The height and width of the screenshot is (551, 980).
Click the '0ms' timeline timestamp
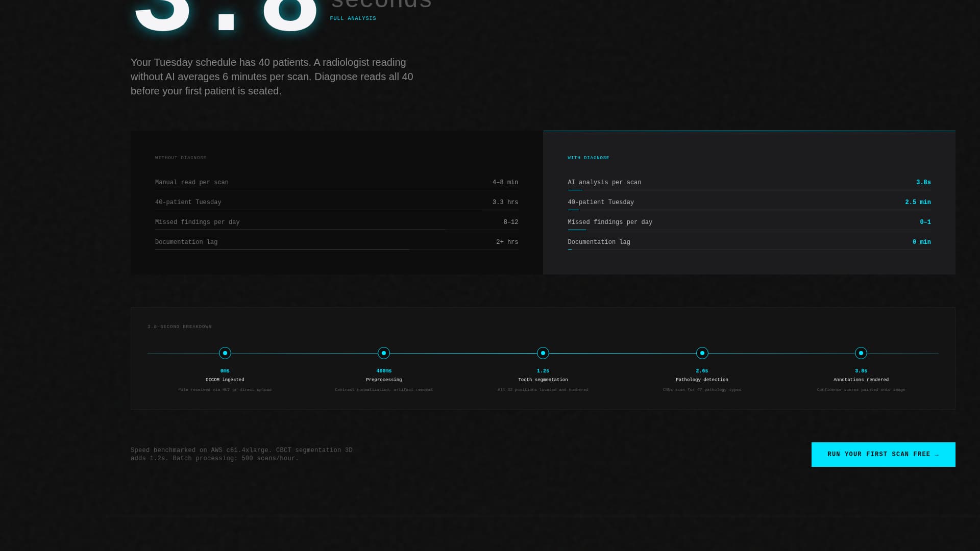click(225, 371)
